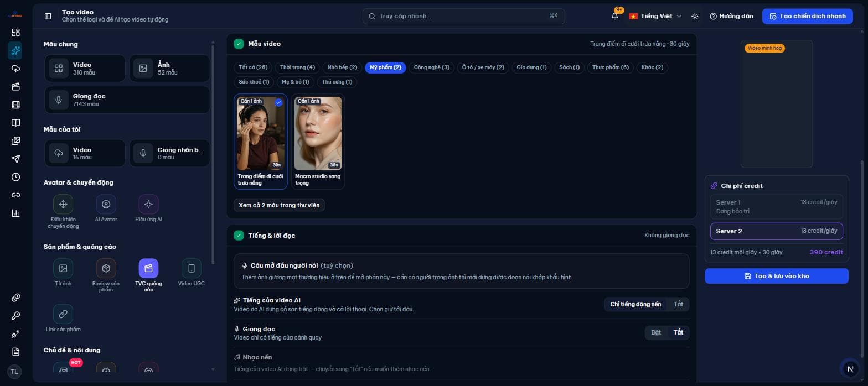Image resolution: width=868 pixels, height=386 pixels.
Task: Click the Tạo & lưu vào kho button
Action: pos(777,276)
